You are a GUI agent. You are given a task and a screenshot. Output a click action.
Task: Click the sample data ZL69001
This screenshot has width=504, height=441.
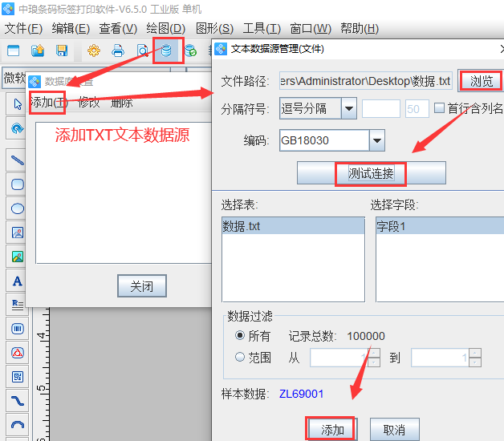coord(301,394)
